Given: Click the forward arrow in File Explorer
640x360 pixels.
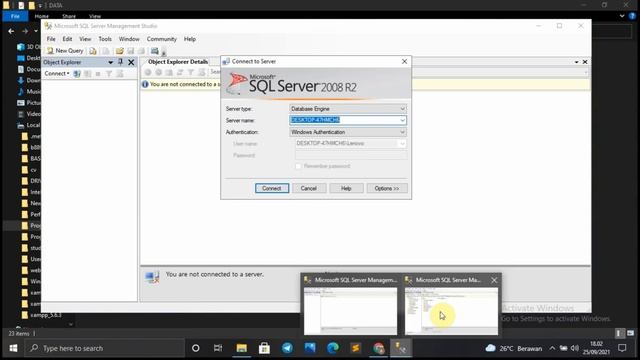Looking at the screenshot, I should (x=25, y=31).
